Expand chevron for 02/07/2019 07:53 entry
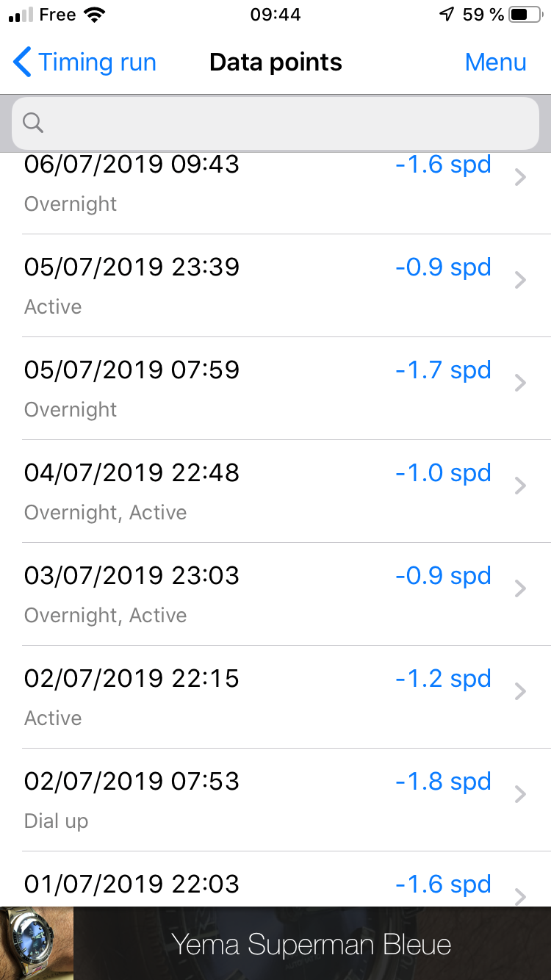The image size is (551, 980). [x=520, y=794]
